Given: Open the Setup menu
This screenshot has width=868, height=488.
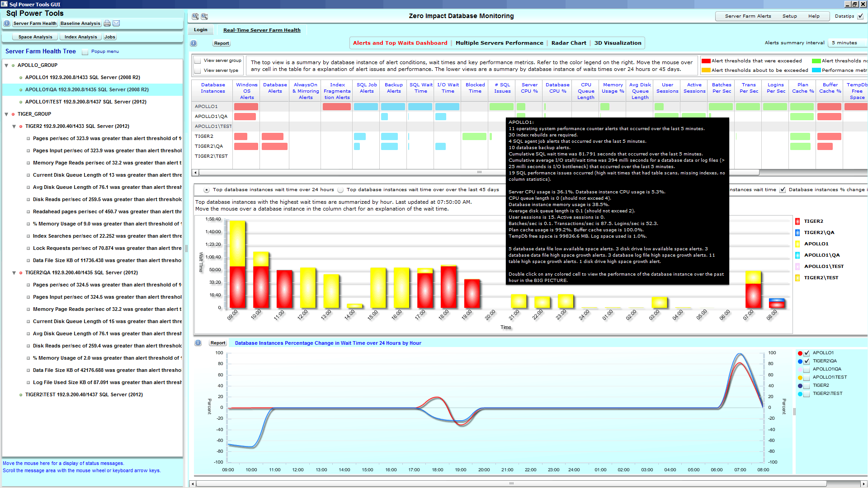Looking at the screenshot, I should pyautogui.click(x=790, y=16).
